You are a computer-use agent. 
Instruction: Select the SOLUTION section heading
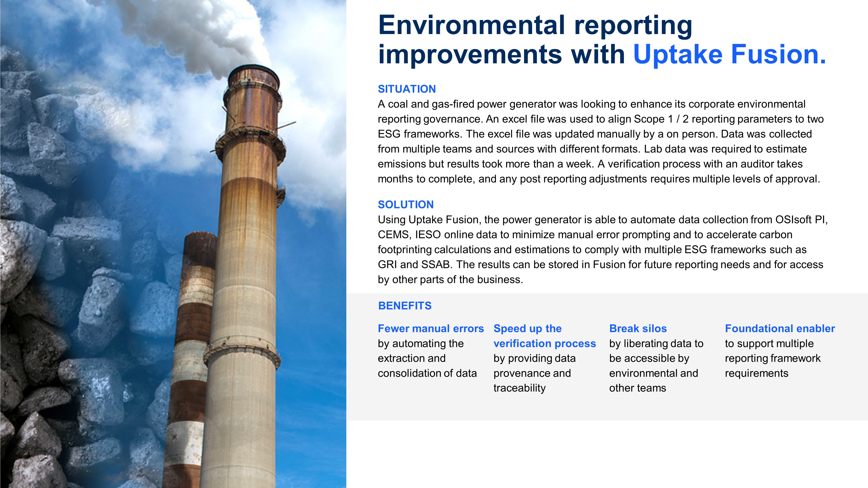coord(406,205)
